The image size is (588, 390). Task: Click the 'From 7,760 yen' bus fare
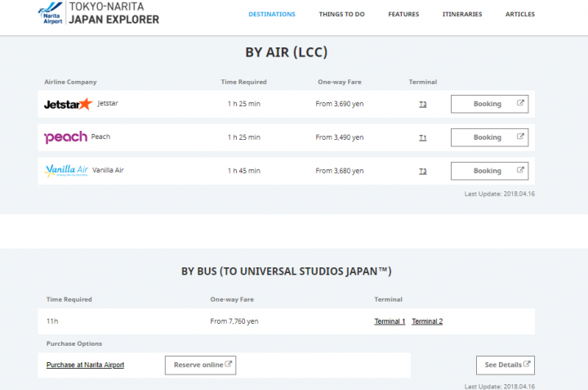tap(234, 321)
